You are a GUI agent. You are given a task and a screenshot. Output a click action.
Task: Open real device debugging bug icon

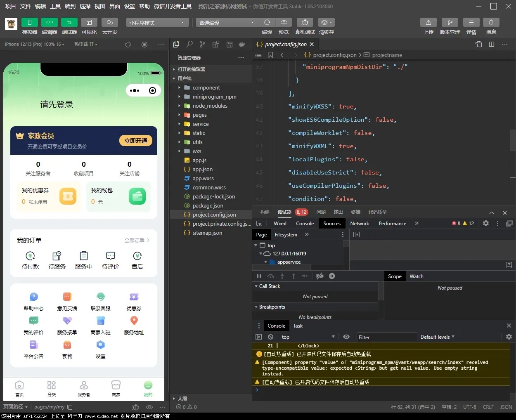point(305,23)
